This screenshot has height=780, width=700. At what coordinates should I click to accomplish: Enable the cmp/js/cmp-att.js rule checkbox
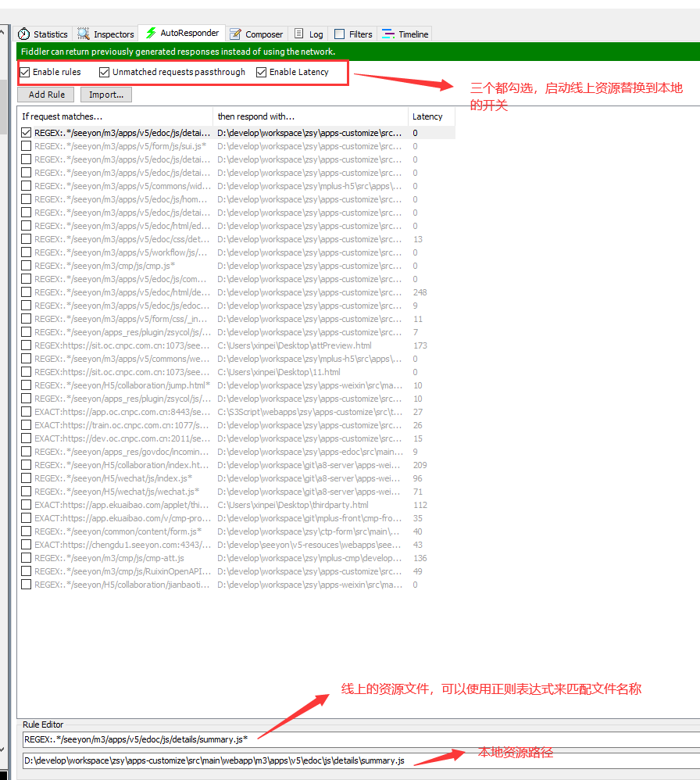(27, 558)
